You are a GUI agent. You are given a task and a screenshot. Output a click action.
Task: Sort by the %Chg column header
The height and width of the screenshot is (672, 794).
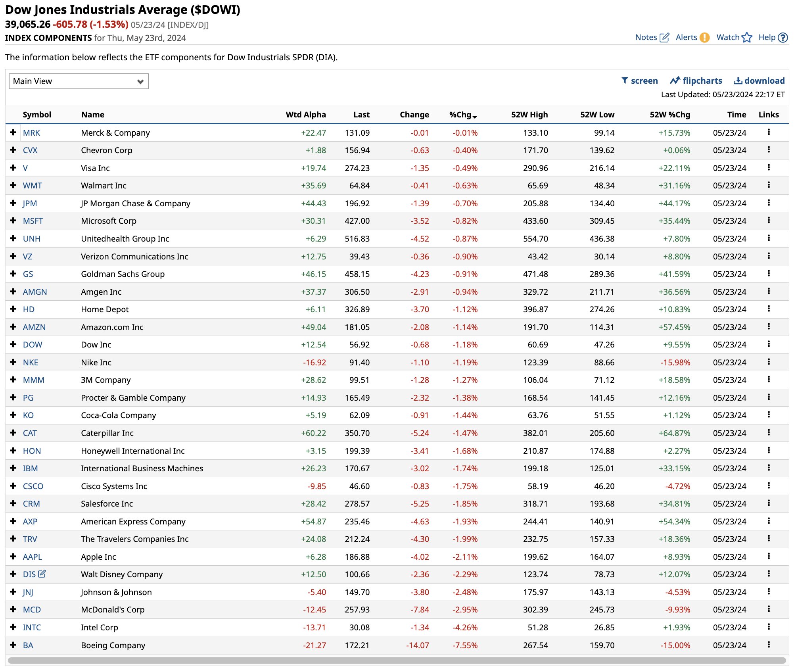[463, 115]
